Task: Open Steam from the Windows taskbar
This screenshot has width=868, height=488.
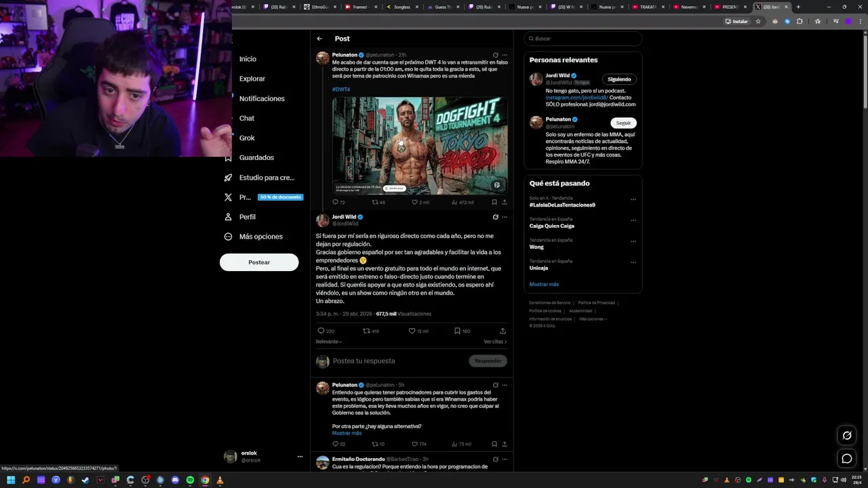Action: [x=85, y=480]
